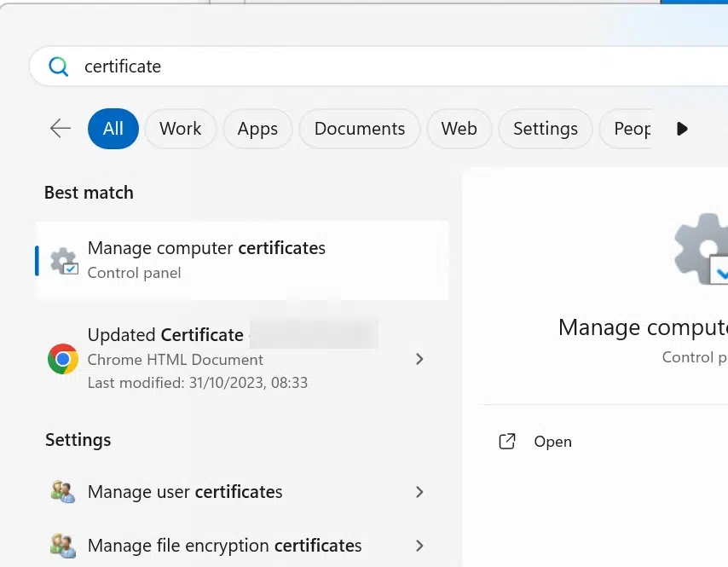
Task: Click the certificate search input field
Action: (378, 67)
